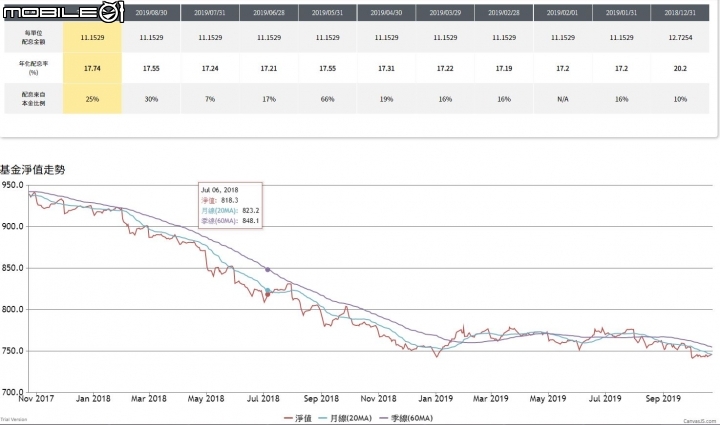Click the Sep 2018 x-axis label
This screenshot has height=425, width=720.
click(x=321, y=398)
